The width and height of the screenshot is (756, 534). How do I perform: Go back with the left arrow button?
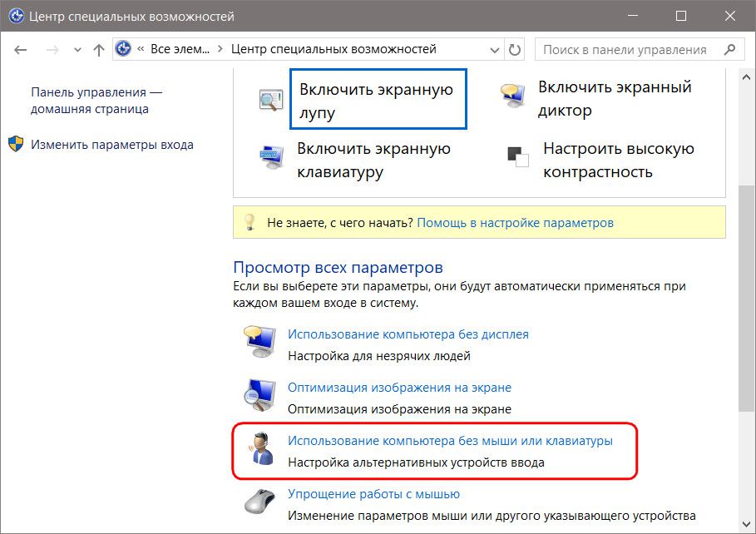[20, 50]
